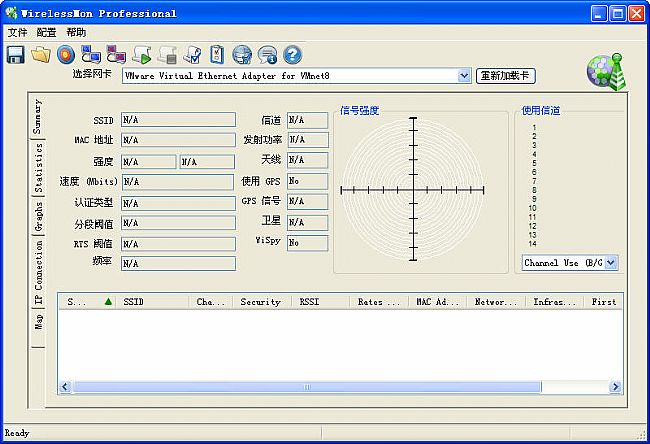Screen dimensions: 650x444
Task: Sort by the green triangle column indicator
Action: (108, 301)
